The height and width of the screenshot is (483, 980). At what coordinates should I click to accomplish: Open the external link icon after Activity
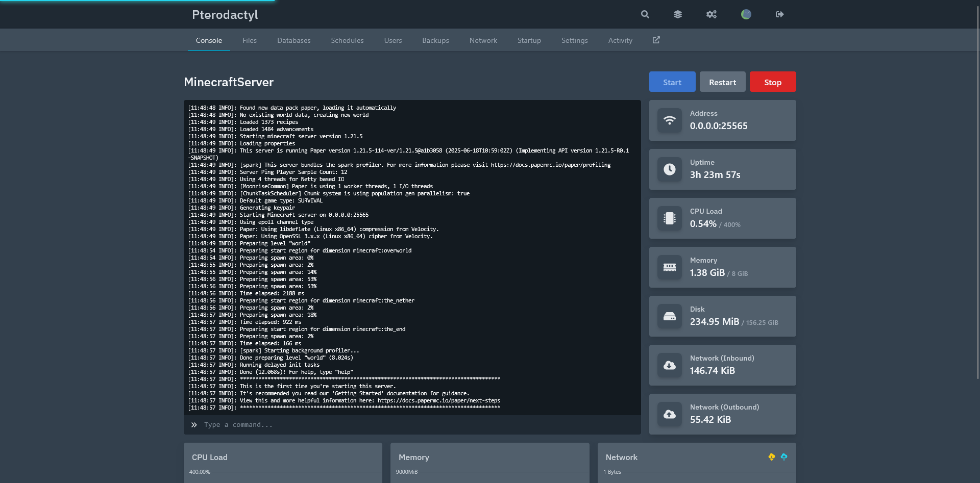(656, 40)
